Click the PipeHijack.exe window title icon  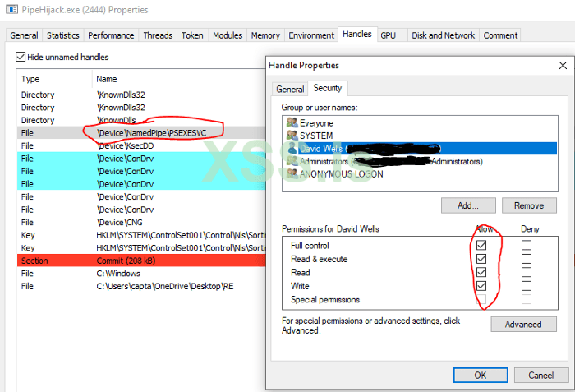coord(11,9)
